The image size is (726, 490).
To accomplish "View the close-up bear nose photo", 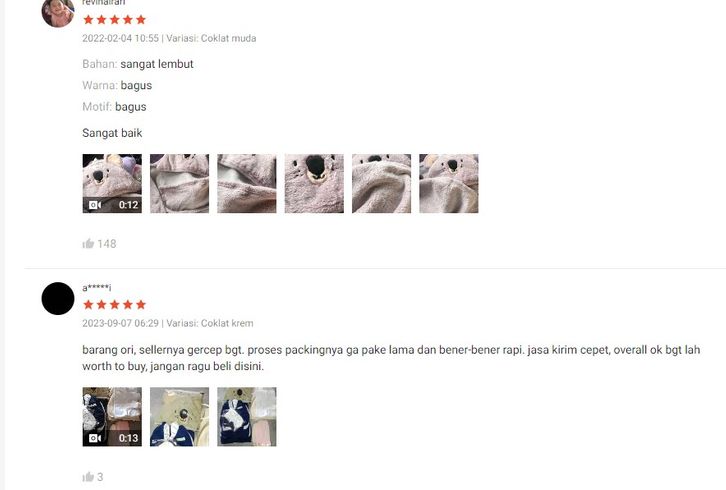I will pyautogui.click(x=314, y=183).
